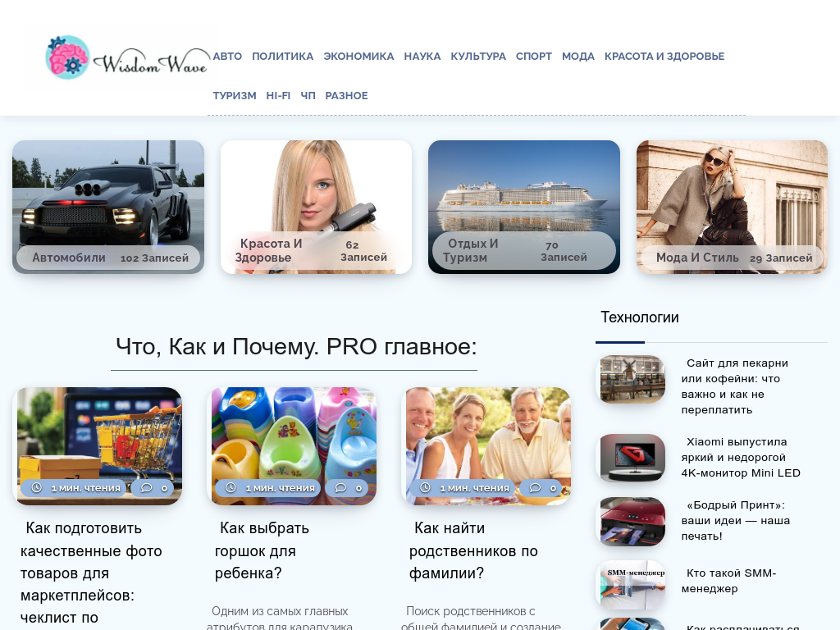Click excerpt 'Поиск родственников с'
Image resolution: width=840 pixels, height=630 pixels.
coord(470,611)
